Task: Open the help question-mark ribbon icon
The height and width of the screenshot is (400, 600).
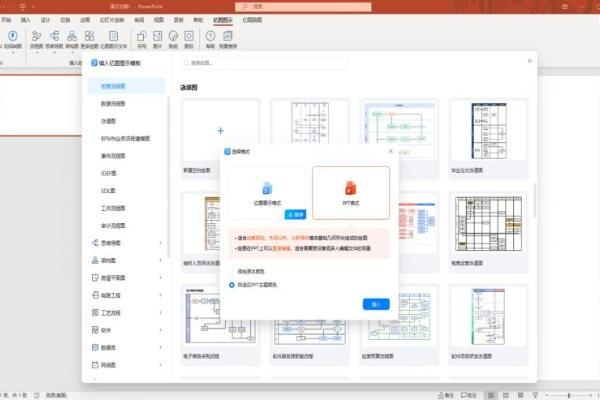Action: point(210,36)
